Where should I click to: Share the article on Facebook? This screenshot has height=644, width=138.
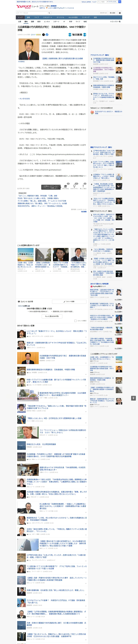47,35
